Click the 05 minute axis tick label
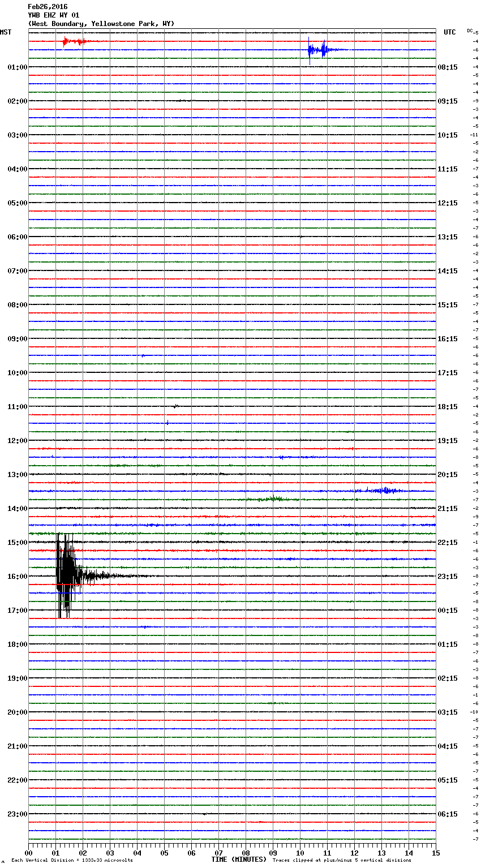The width and height of the screenshot is (481, 868). [x=164, y=853]
